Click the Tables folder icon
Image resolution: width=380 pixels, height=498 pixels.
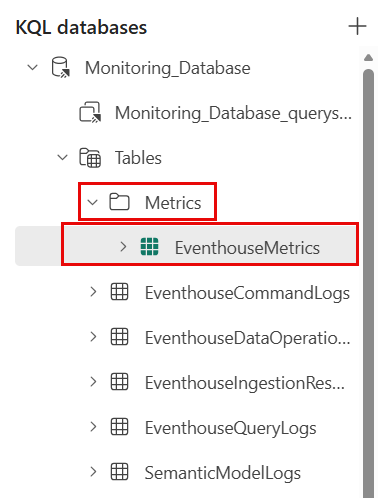90,157
